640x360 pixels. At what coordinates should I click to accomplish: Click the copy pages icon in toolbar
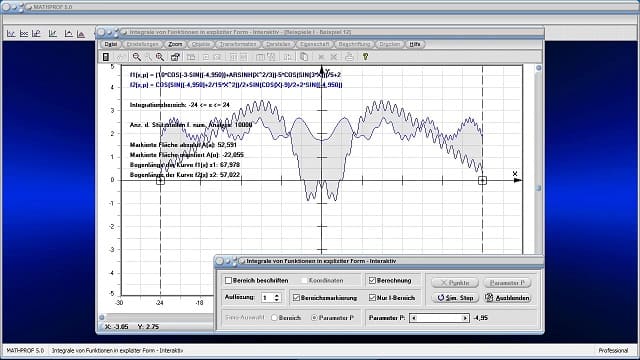click(x=304, y=57)
